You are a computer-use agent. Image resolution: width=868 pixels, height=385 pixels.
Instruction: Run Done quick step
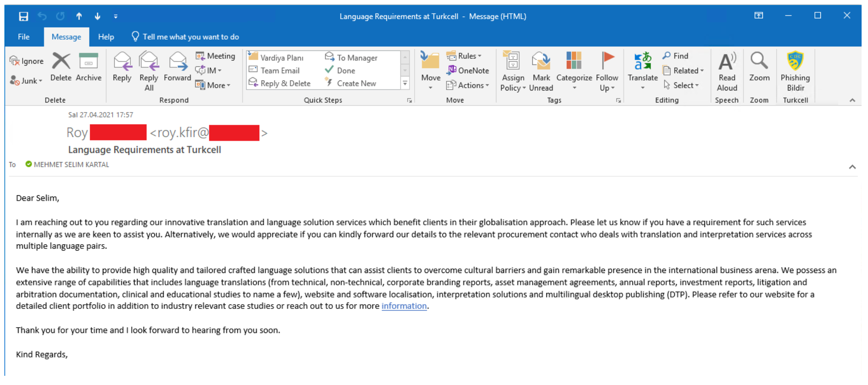click(x=340, y=70)
